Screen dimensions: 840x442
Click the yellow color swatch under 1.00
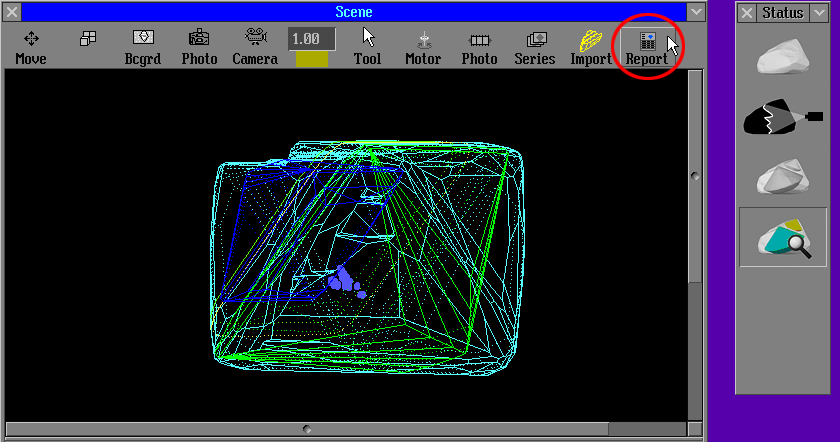311,59
